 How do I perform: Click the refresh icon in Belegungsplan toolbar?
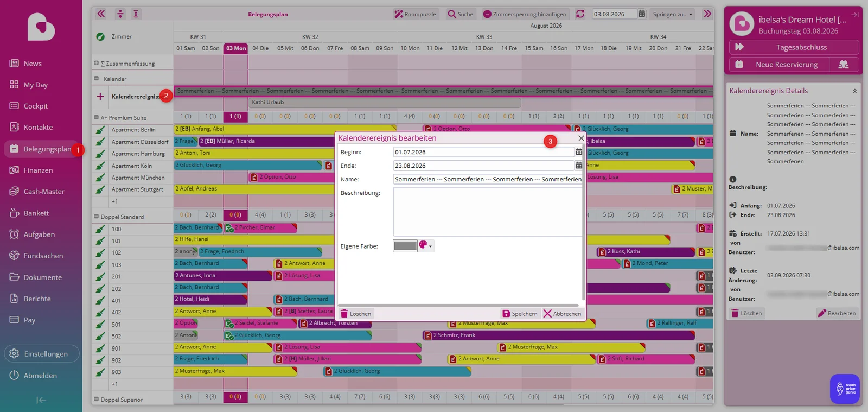coord(580,14)
